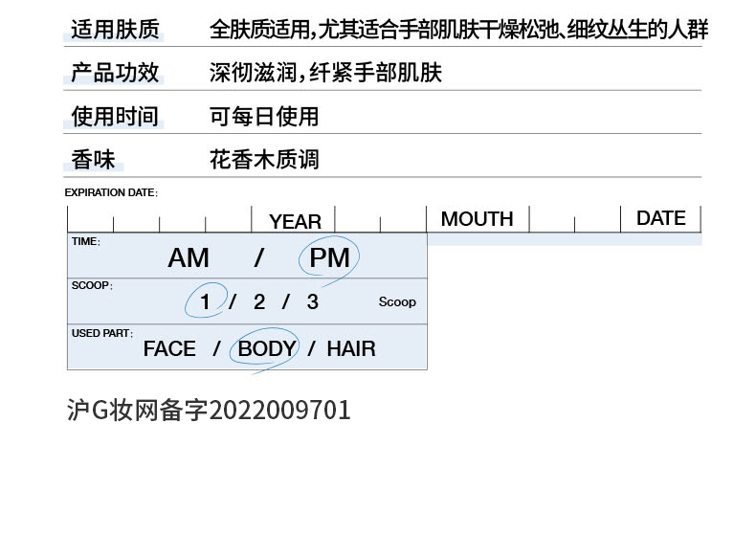This screenshot has height=534, width=756.
Task: Click the EXPIRATION DATE label
Action: pyautogui.click(x=111, y=192)
